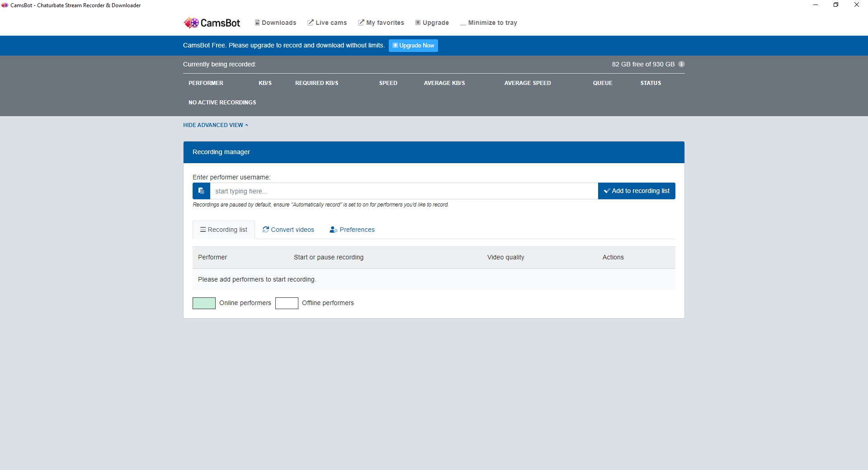Click the QUEUE column header

click(603, 83)
